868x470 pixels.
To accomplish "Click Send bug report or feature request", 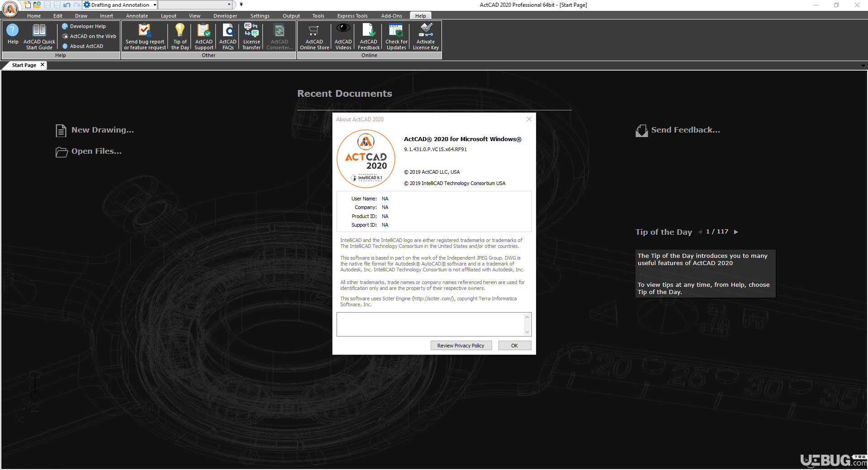I will tap(145, 36).
